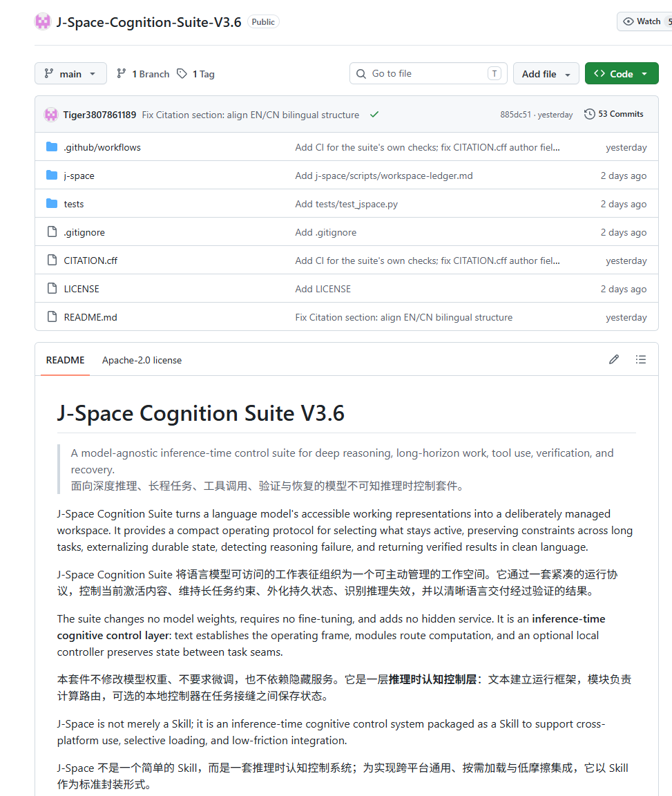Click the tag icon next to 1 Tag
The image size is (672, 796).
click(x=182, y=74)
